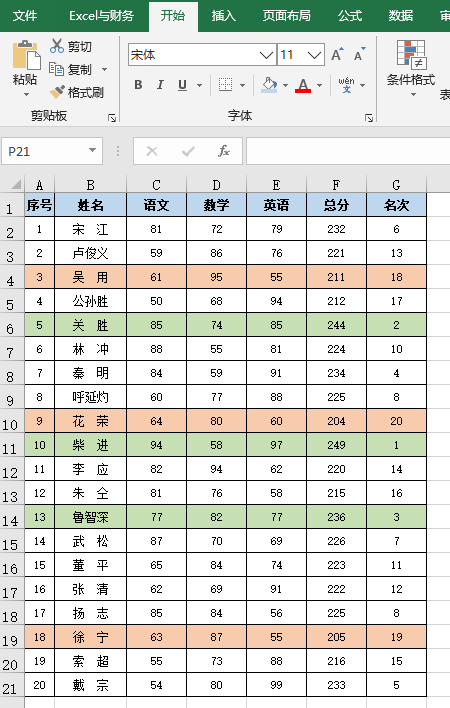Open the font color dropdown arrow
Viewport: 450px width, 708px height.
(320, 85)
